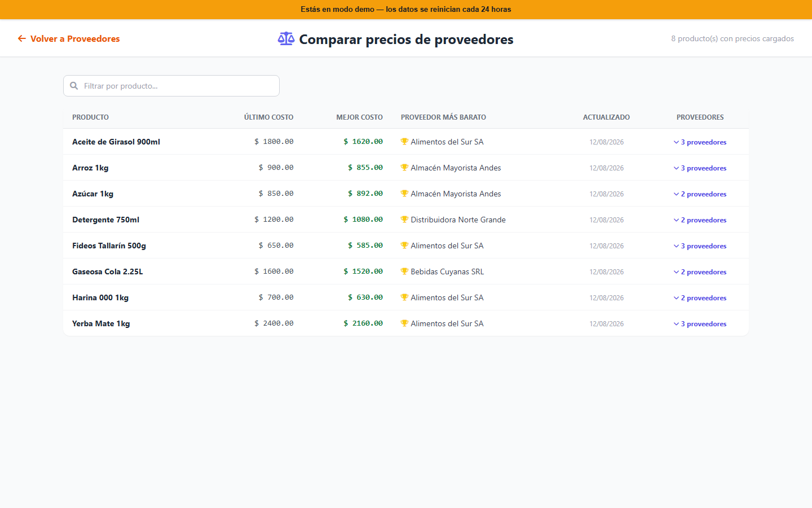812x508 pixels.
Task: Click Almacén Mayorista Andes in Arroz row
Action: pos(456,168)
